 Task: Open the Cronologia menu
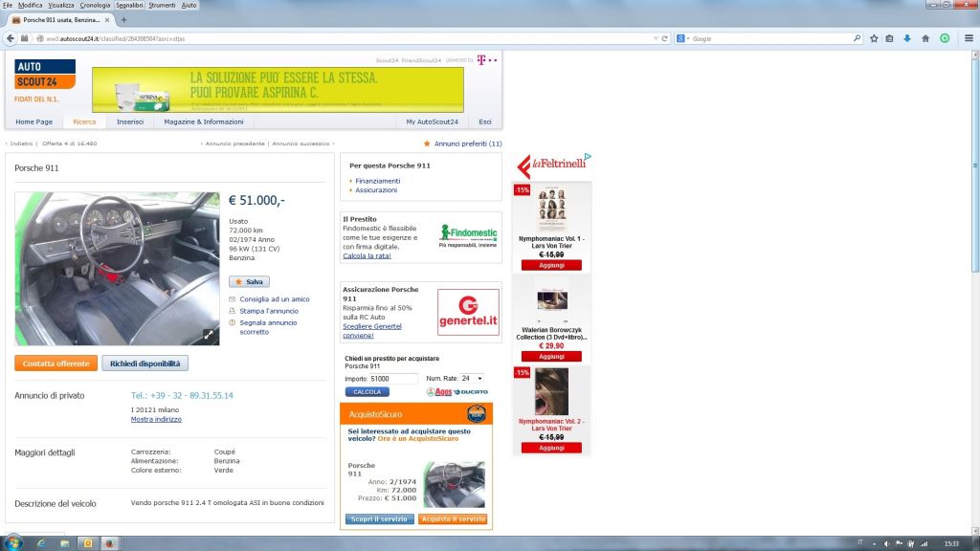point(95,5)
